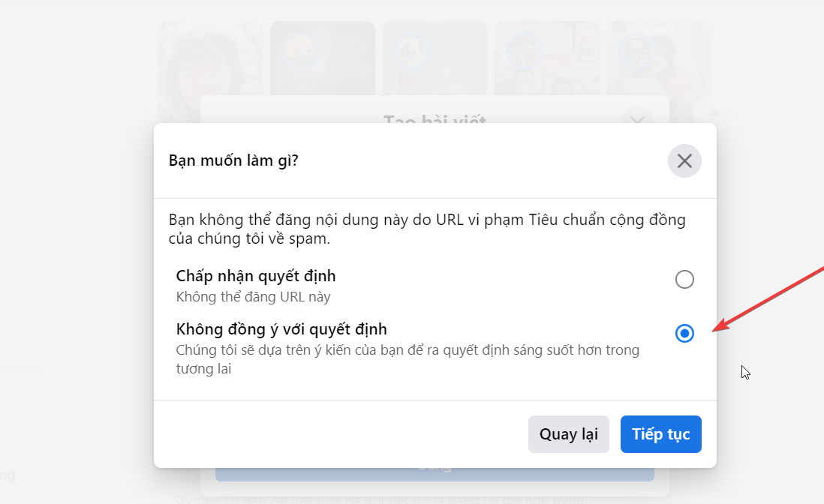This screenshot has height=504, width=824.
Task: Open the first story with the woman's face
Action: tap(210, 58)
